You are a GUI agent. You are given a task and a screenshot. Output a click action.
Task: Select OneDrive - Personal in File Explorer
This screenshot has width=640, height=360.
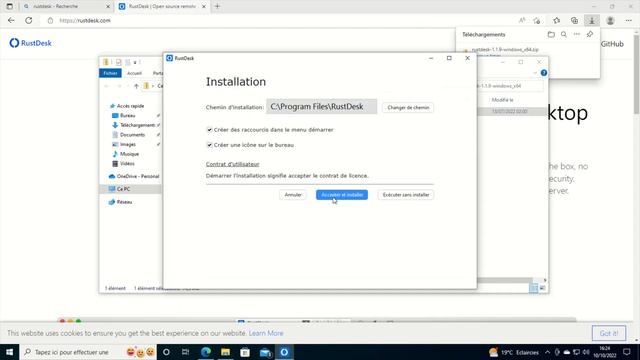(x=138, y=176)
